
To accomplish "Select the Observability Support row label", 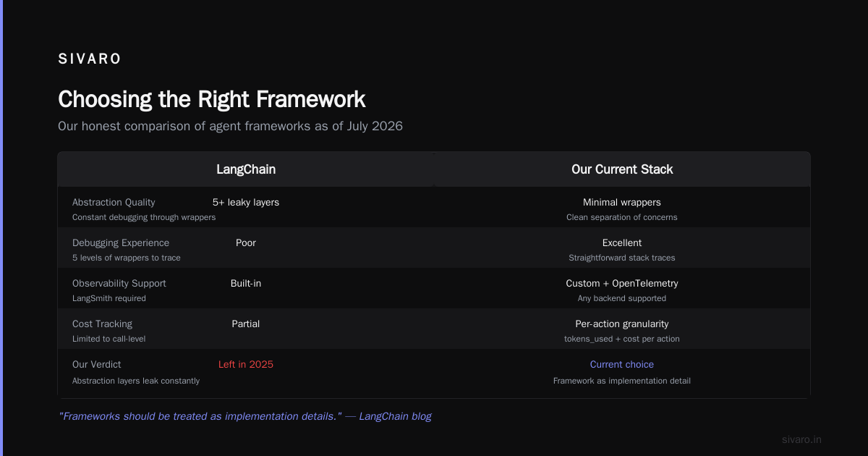I will tap(119, 284).
